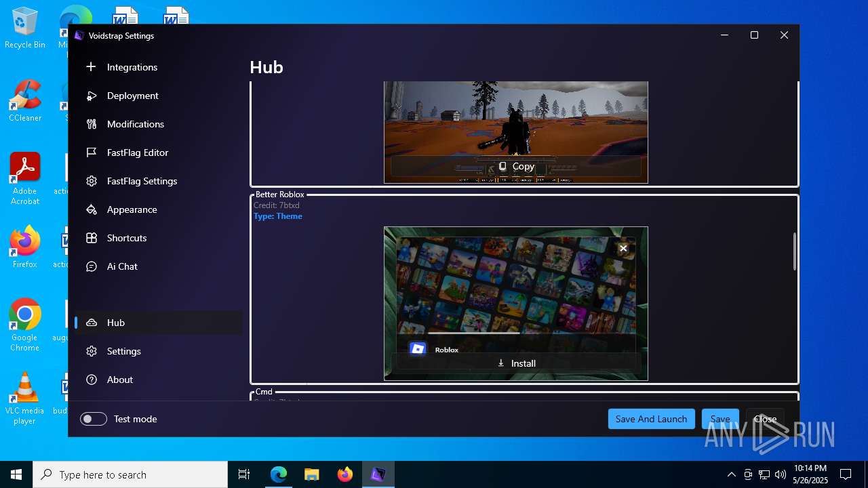The width and height of the screenshot is (868, 488).
Task: Click dark game scene preview image
Action: (516, 132)
